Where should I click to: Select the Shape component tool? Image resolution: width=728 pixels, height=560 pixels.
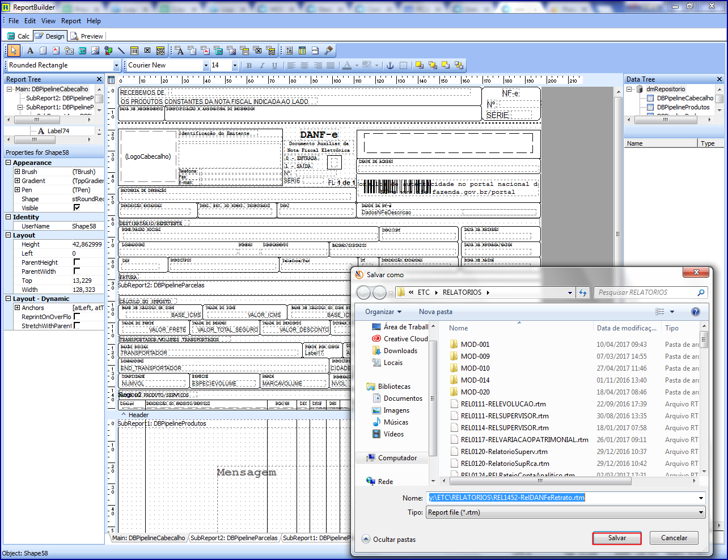[108, 50]
